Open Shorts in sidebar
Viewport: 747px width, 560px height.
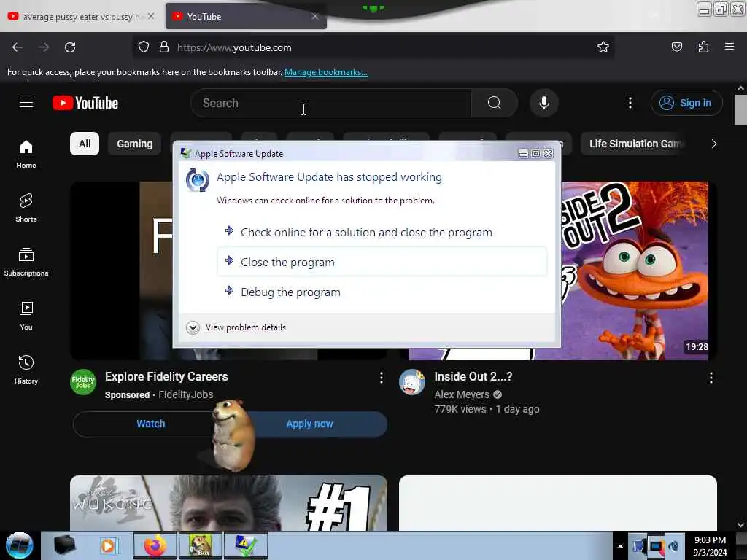26,208
